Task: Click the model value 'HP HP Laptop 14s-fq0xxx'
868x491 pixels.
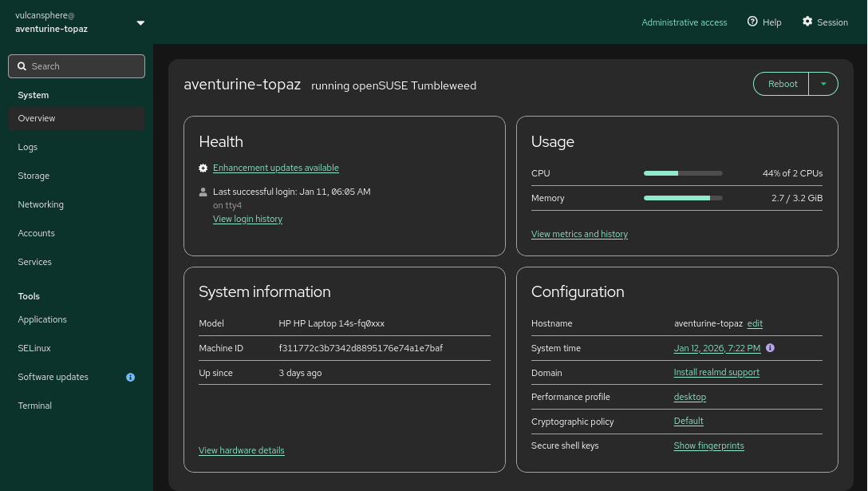Action: (332, 323)
